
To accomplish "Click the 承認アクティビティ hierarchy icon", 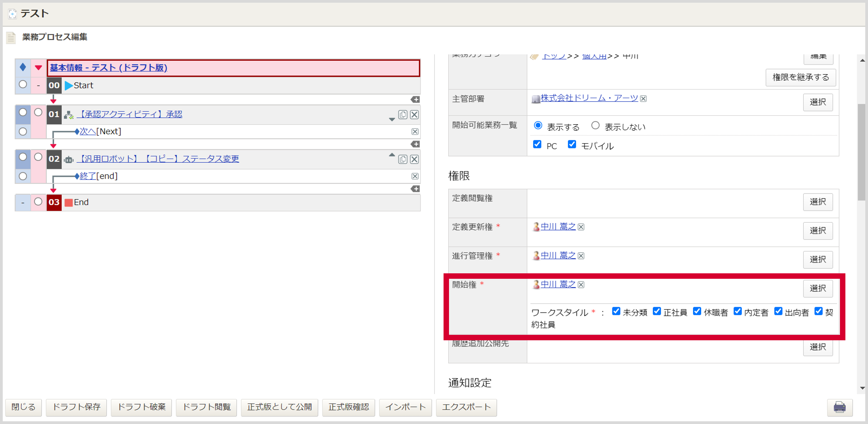I will click(x=69, y=115).
